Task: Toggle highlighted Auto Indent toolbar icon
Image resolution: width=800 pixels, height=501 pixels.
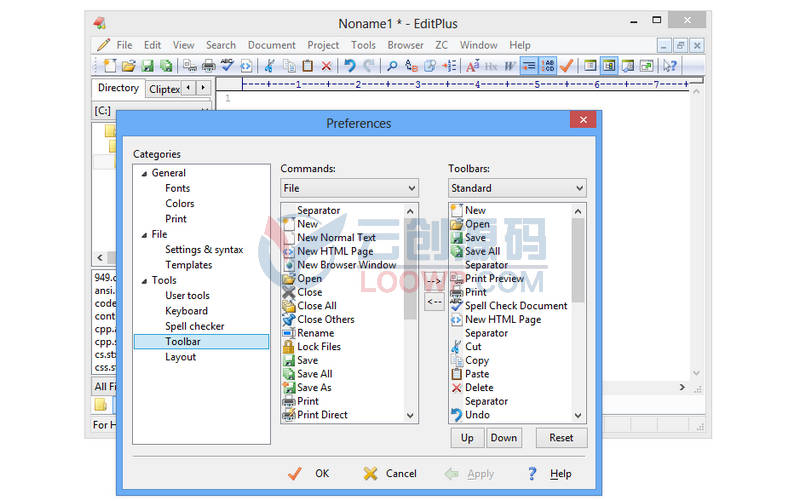Action: coord(529,66)
